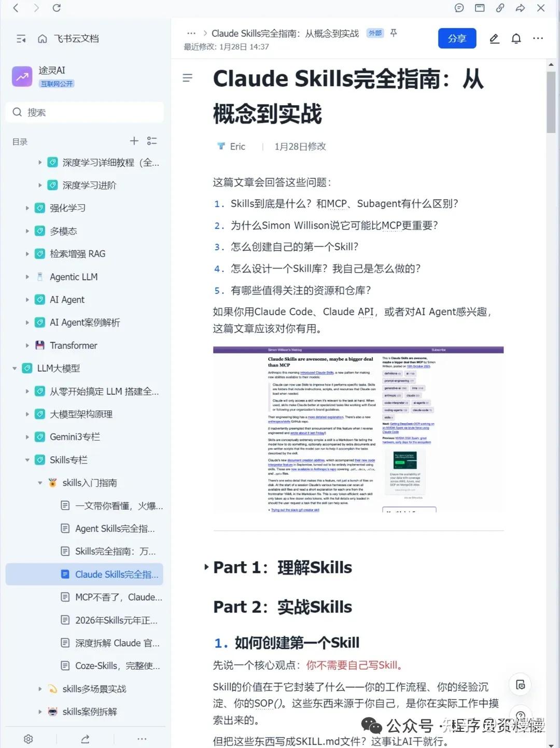Add new item with plus icon

[134, 141]
